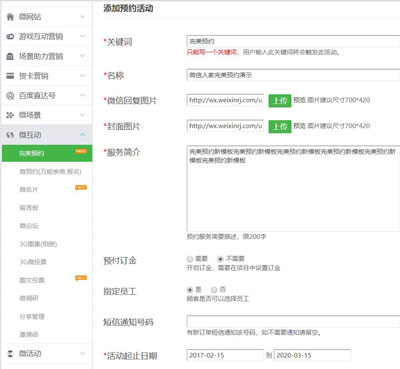Expand the 微场景 menu chevron
Screen dimensions: 400x369
[x=82, y=115]
